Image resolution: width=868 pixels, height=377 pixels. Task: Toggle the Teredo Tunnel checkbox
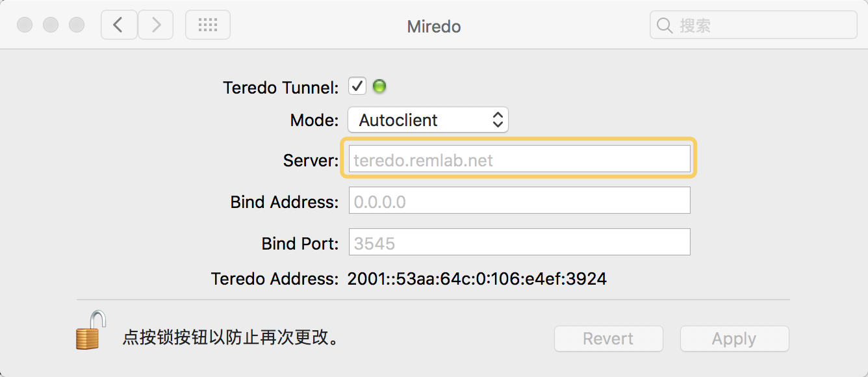357,85
